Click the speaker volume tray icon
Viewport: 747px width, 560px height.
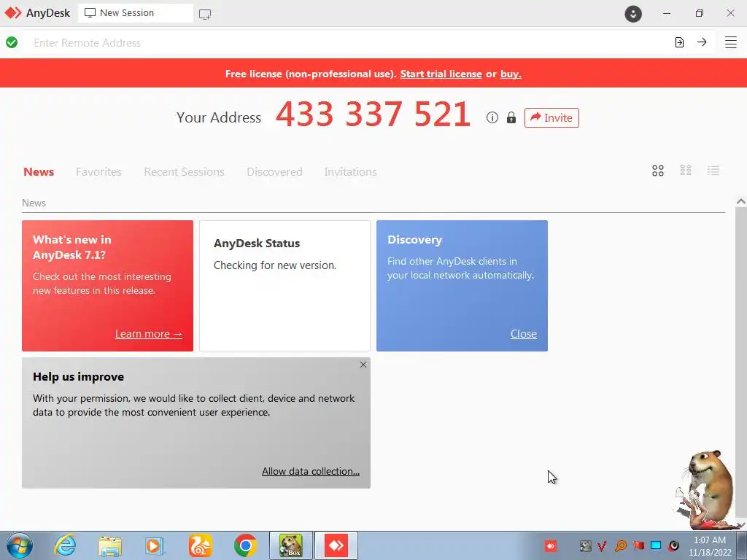point(673,545)
